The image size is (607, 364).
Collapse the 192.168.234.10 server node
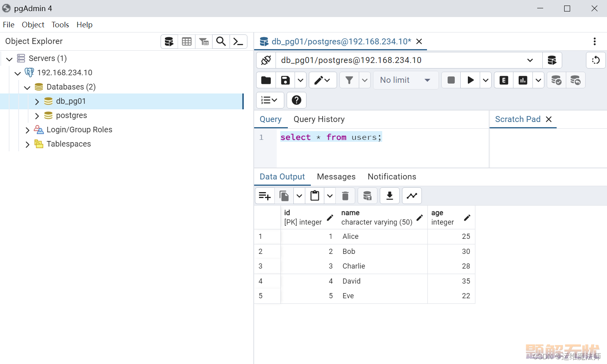(17, 73)
